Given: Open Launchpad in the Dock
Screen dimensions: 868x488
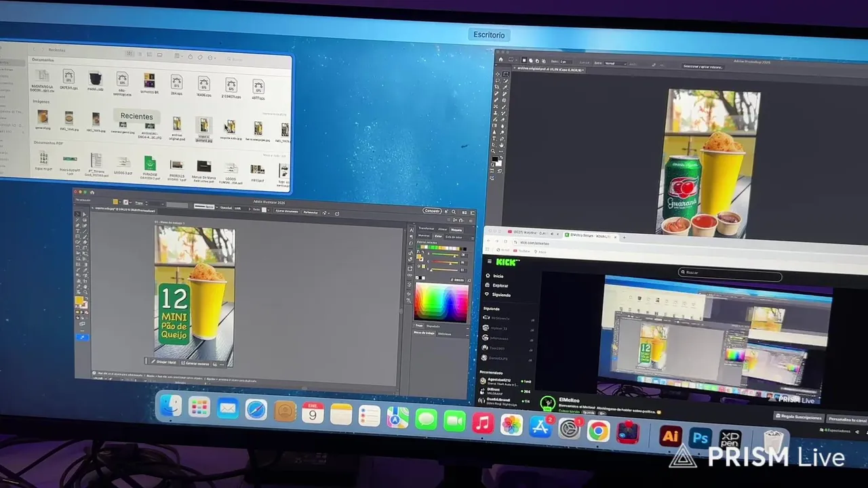Looking at the screenshot, I should [199, 407].
